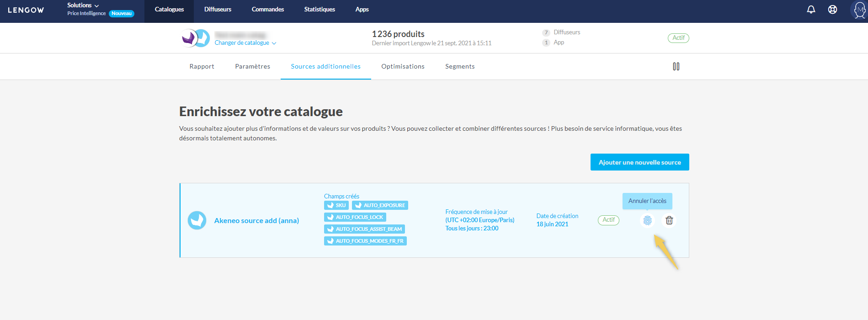Click the Akeneo source round logo
Screen dimensions: 868x320
coord(197,220)
